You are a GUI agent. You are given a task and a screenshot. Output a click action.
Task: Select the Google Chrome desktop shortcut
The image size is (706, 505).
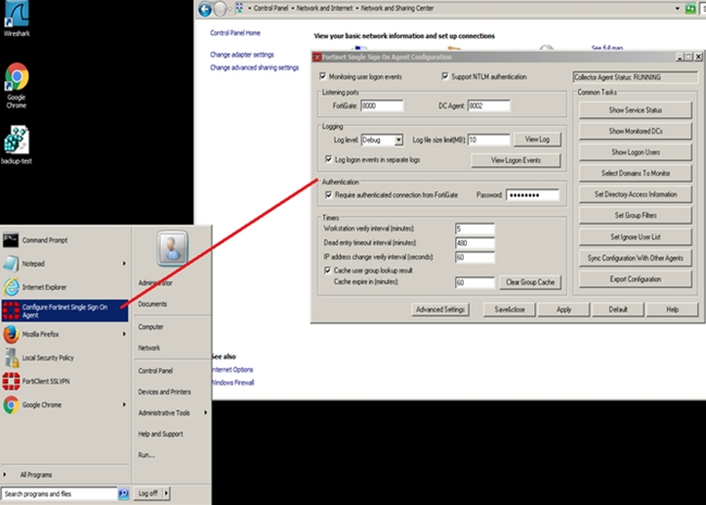pyautogui.click(x=16, y=86)
